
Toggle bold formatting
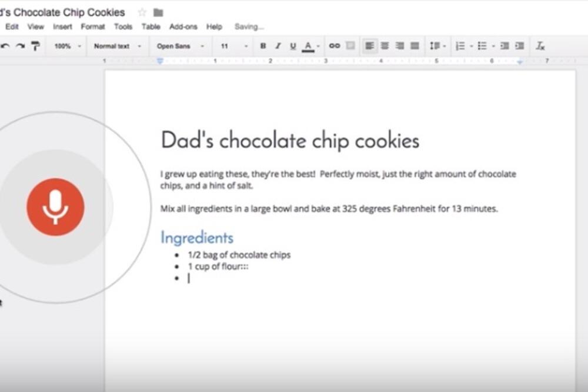pos(263,45)
